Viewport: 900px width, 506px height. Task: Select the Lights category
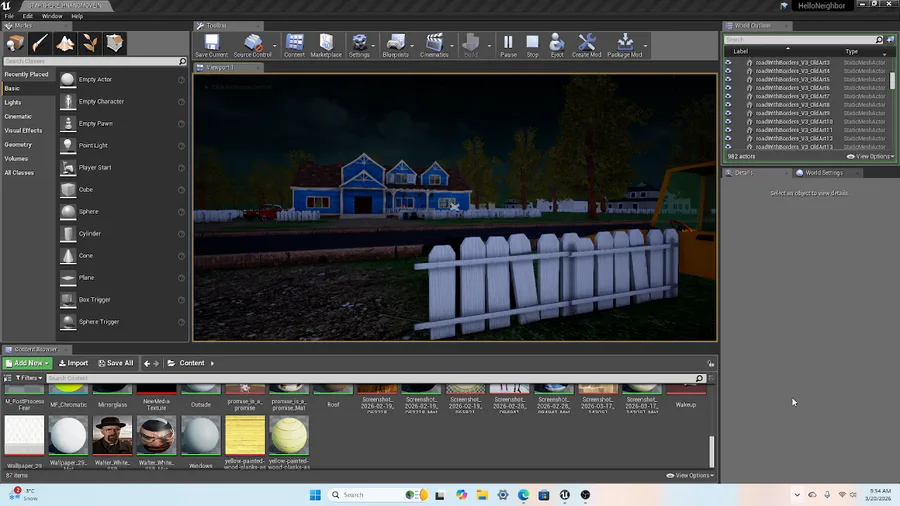click(13, 103)
